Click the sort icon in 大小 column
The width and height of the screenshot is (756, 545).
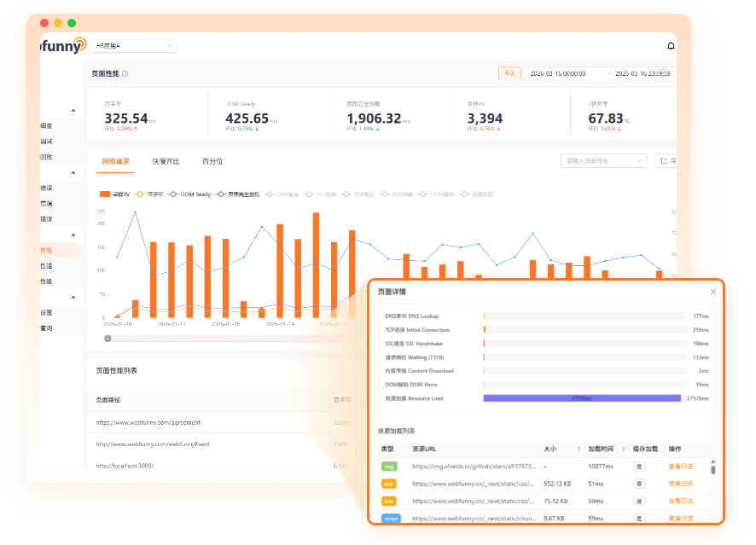[579, 449]
